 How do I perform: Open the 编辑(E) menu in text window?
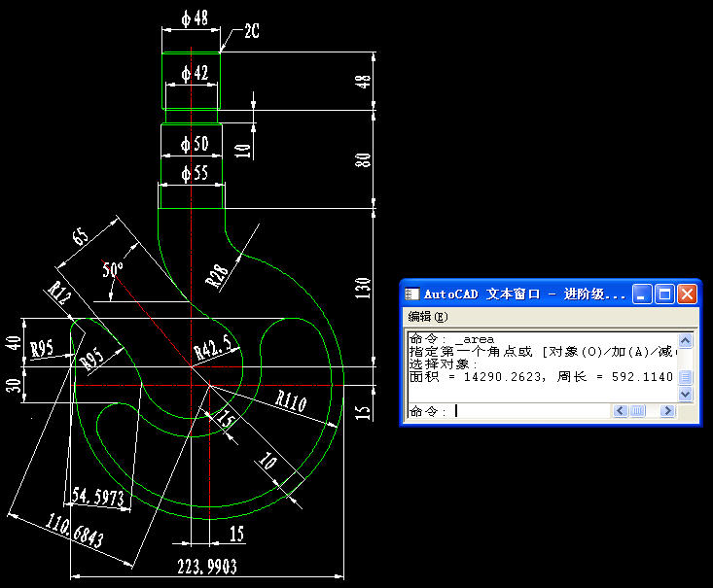tap(428, 316)
